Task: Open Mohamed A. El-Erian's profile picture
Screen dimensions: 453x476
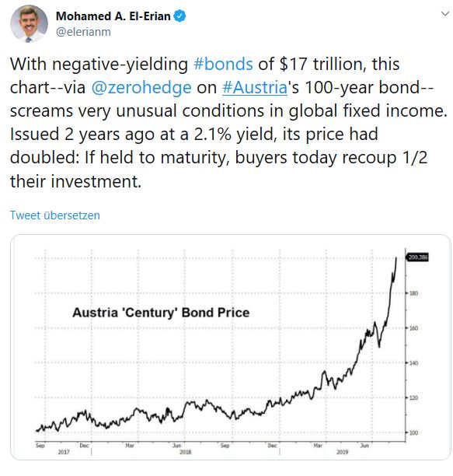Action: (x=29, y=23)
